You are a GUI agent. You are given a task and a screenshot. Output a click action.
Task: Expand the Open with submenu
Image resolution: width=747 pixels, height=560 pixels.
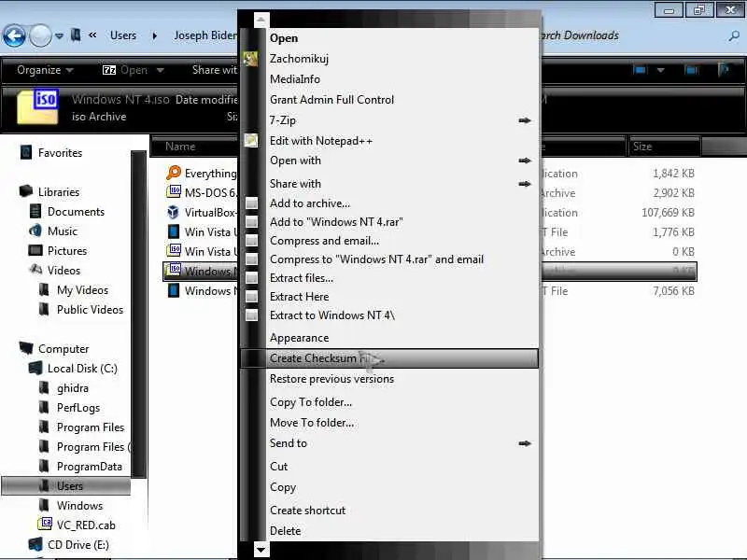(x=390, y=161)
